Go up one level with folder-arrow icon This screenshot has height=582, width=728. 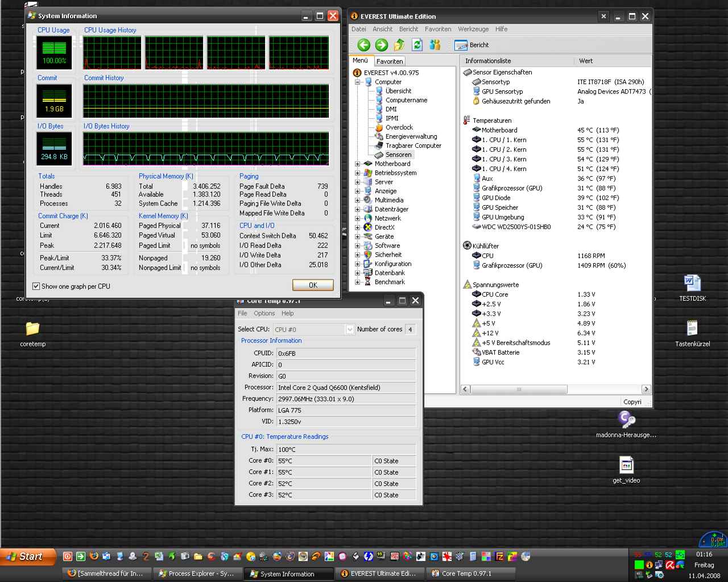399,45
